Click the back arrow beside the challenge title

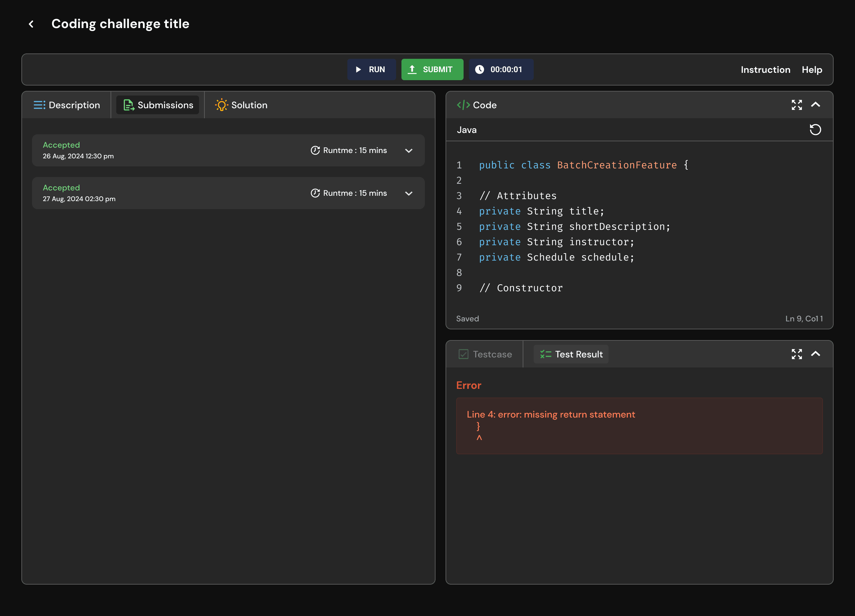tap(31, 24)
